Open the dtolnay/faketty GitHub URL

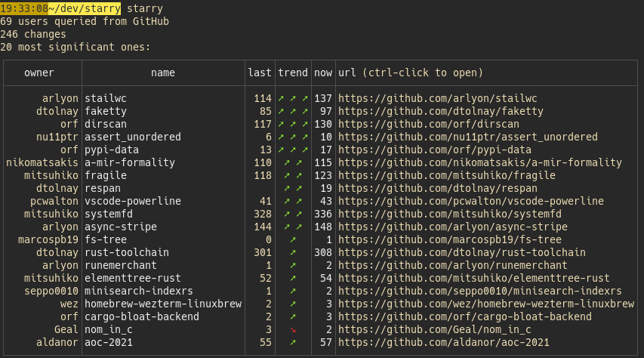pos(441,111)
